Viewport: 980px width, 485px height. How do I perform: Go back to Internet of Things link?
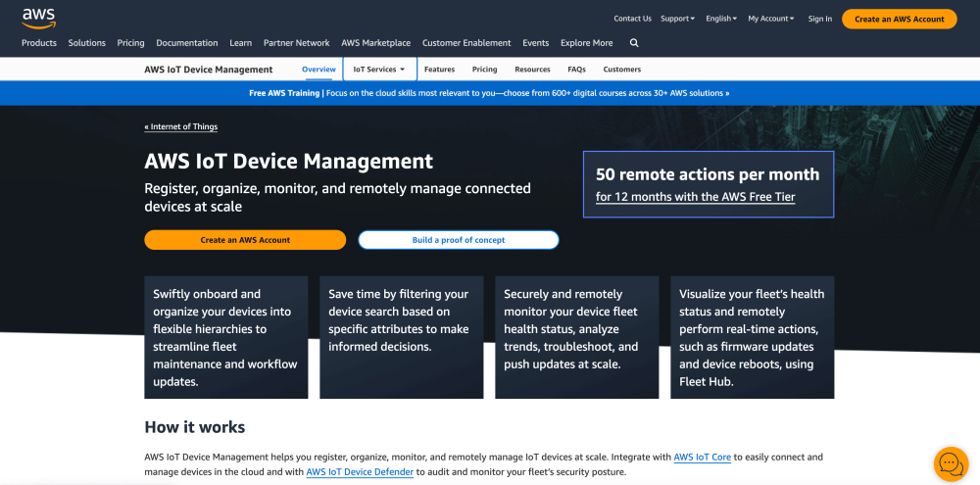(181, 126)
